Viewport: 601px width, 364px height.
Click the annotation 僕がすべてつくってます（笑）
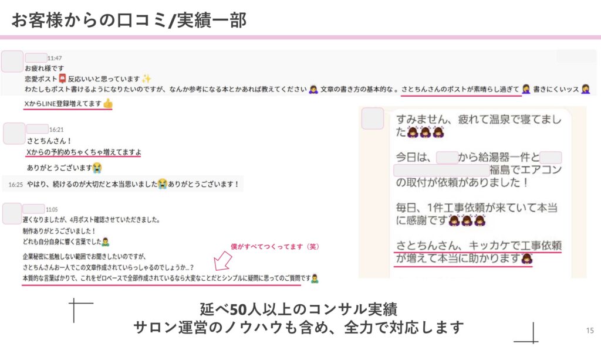pos(274,246)
